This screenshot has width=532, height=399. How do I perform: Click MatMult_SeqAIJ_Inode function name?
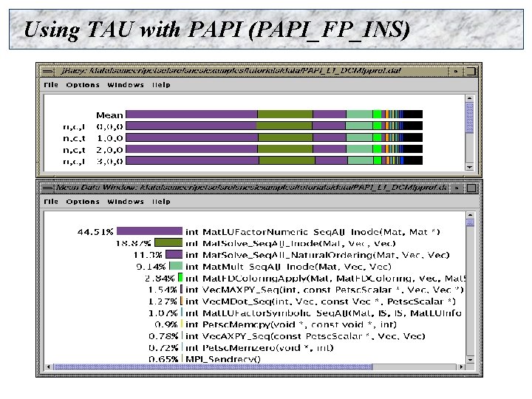coord(288,267)
